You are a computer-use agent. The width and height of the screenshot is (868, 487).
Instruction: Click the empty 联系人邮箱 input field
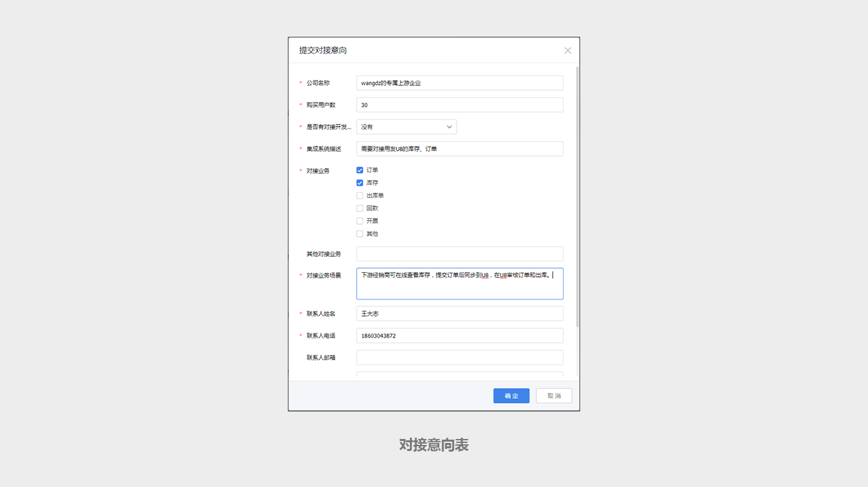[x=459, y=358]
